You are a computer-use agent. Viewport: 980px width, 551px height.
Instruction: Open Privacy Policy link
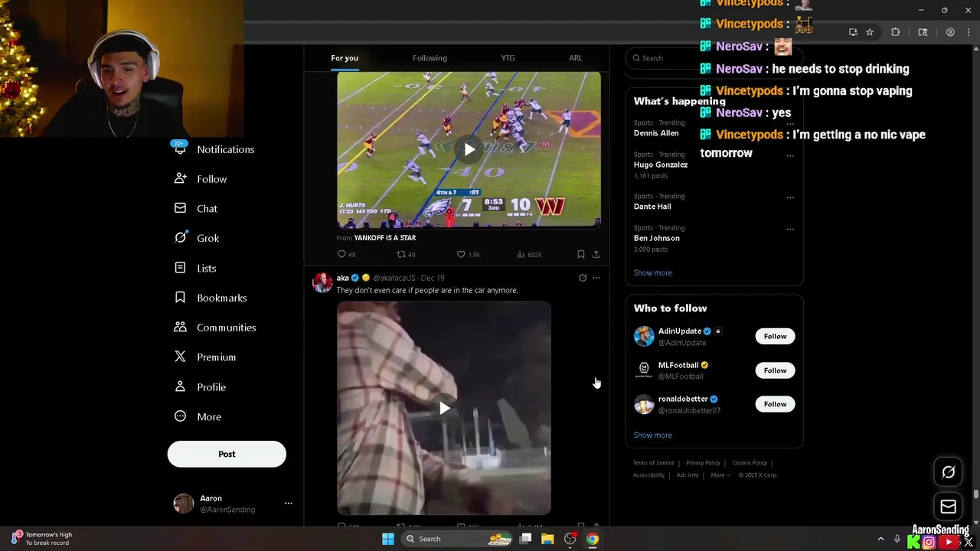tap(703, 463)
